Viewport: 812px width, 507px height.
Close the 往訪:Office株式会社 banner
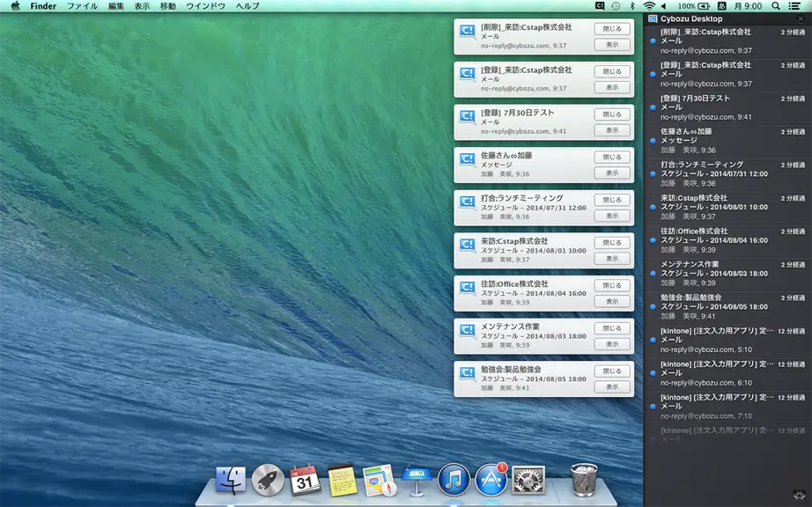click(612, 285)
